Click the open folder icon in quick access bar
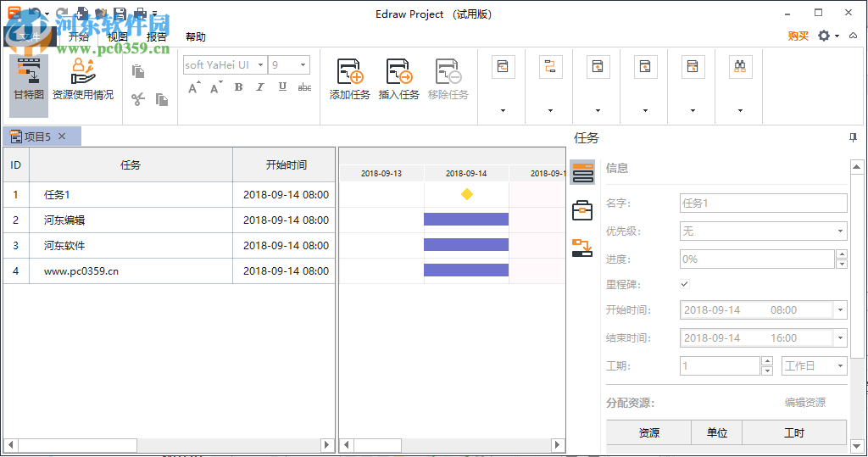This screenshot has height=457, width=868. (101, 14)
